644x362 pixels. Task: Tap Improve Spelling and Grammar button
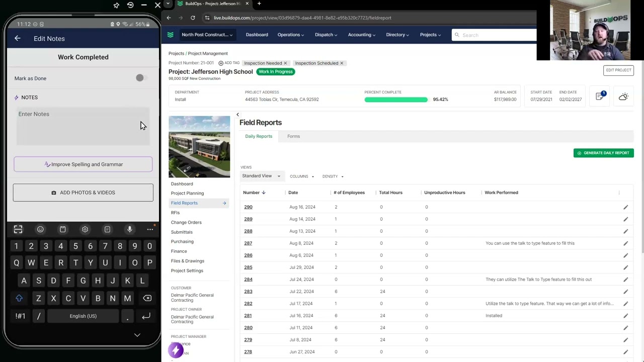pyautogui.click(x=83, y=164)
